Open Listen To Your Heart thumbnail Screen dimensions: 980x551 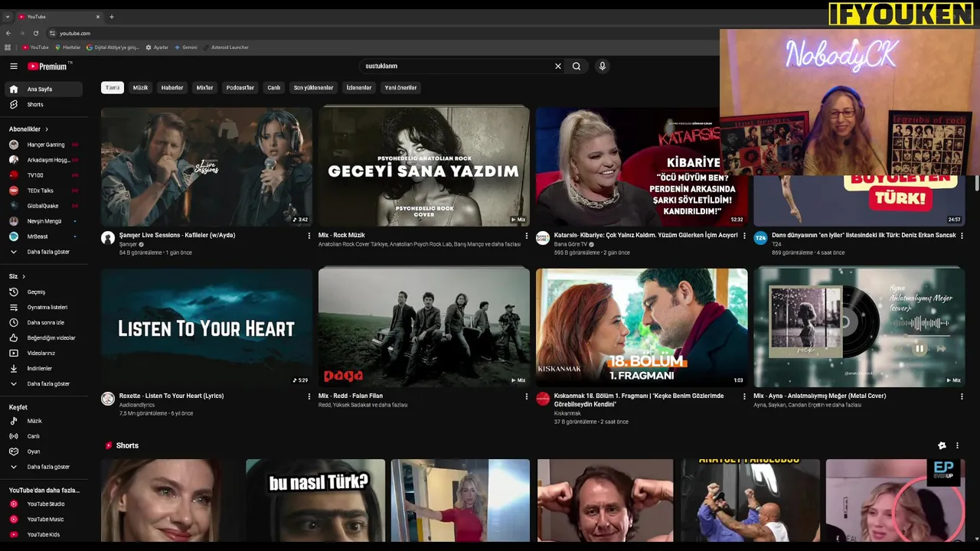coord(206,327)
